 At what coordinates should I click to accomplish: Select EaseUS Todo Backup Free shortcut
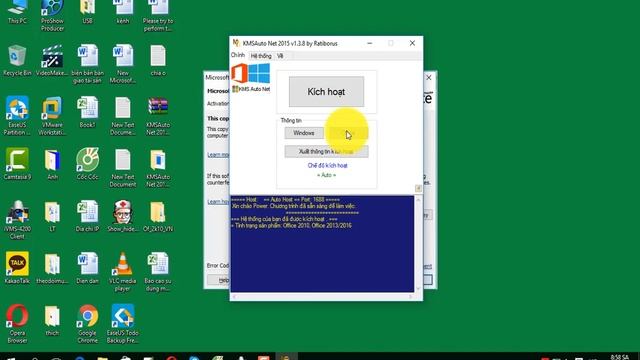[122, 324]
